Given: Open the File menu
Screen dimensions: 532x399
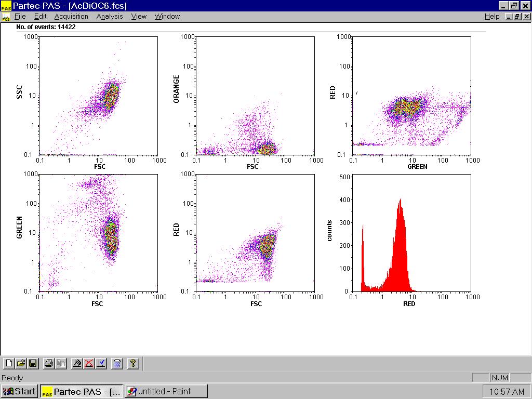Looking at the screenshot, I should (x=20, y=17).
